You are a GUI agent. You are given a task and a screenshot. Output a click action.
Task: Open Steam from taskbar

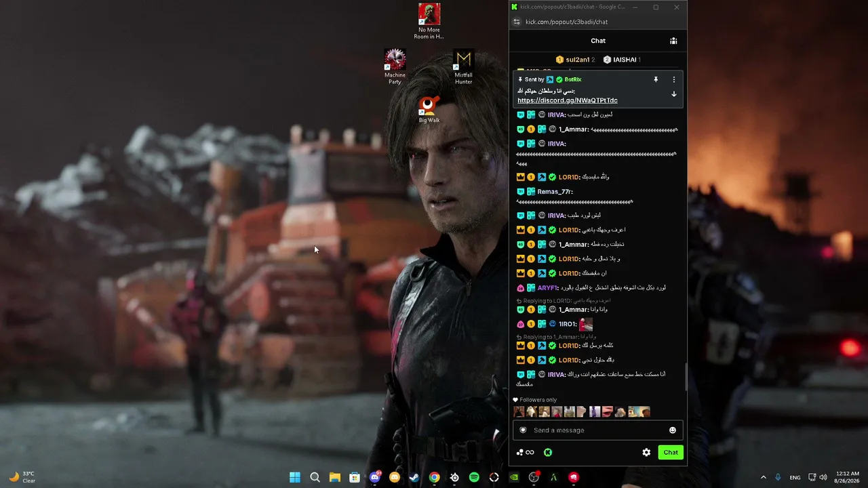pyautogui.click(x=414, y=477)
